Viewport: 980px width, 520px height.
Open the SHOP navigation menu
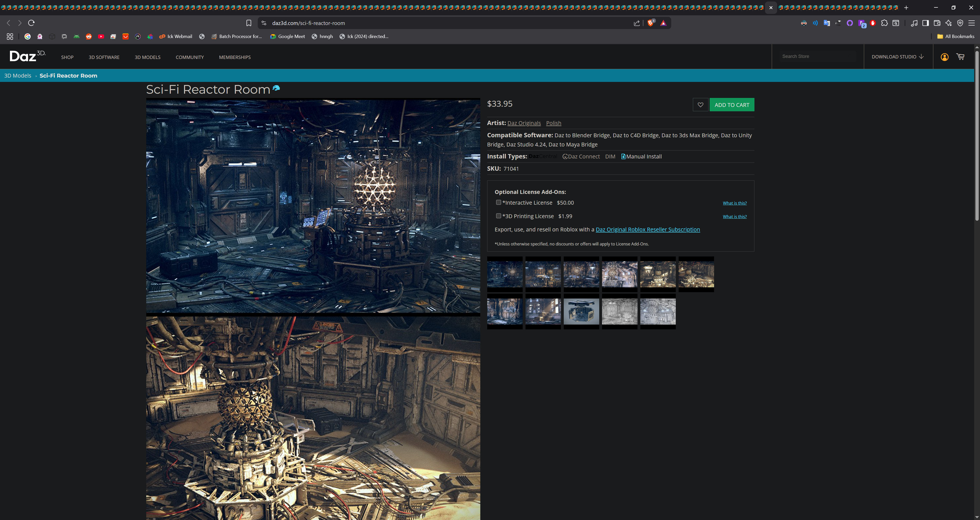tap(67, 57)
